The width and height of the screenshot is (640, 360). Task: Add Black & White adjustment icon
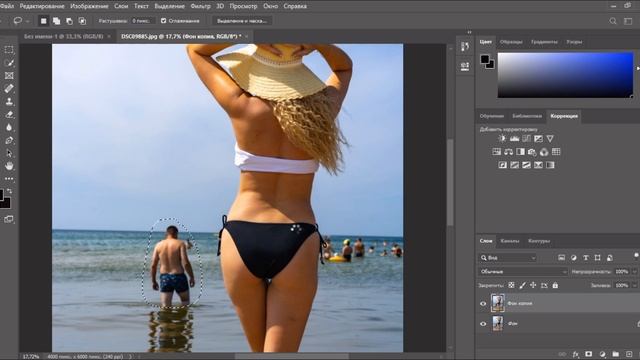(520, 152)
